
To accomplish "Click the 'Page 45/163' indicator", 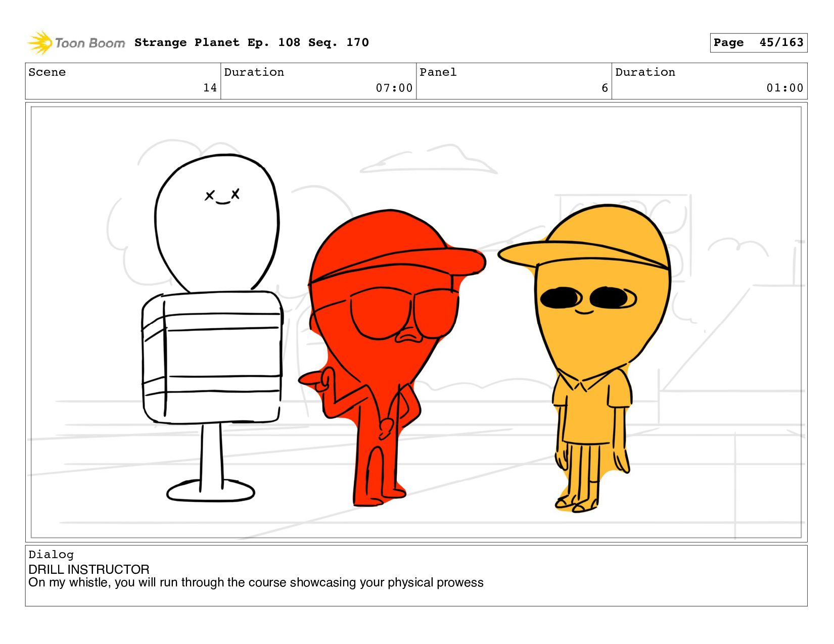I will point(758,42).
